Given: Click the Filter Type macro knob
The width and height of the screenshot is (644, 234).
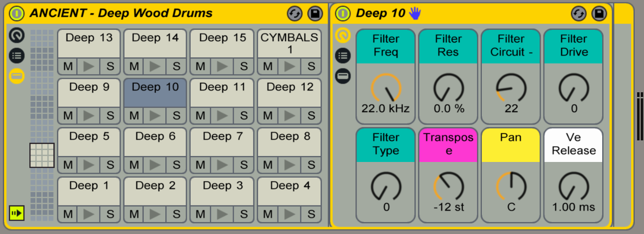Looking at the screenshot, I should [x=386, y=187].
